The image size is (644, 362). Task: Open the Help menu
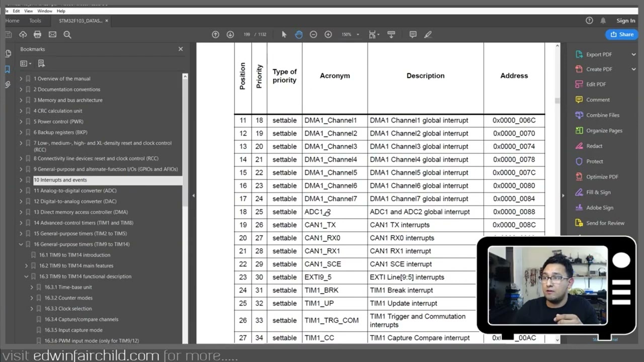(61, 11)
